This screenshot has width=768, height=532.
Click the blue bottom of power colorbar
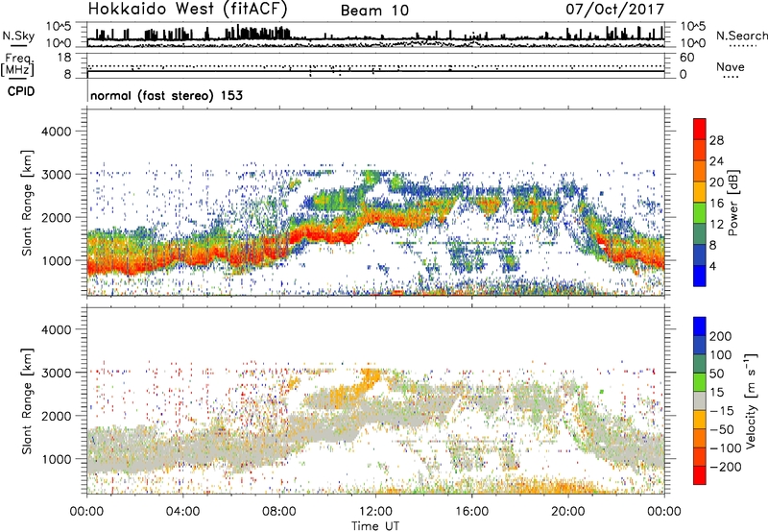click(x=700, y=276)
